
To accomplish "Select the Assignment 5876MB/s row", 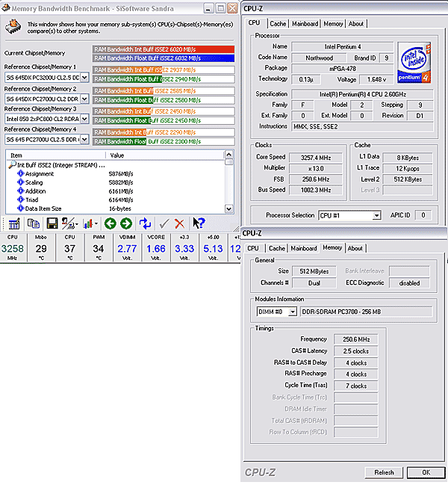I will point(116,174).
